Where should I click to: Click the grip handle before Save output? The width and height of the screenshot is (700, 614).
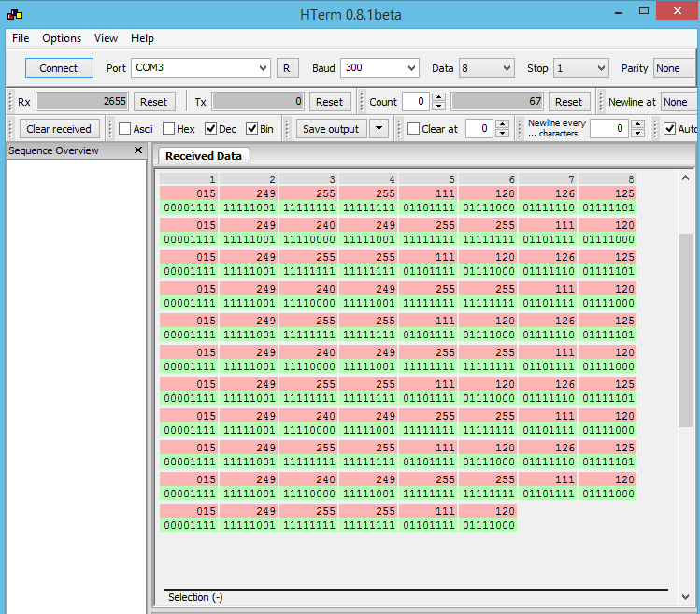pyautogui.click(x=288, y=129)
